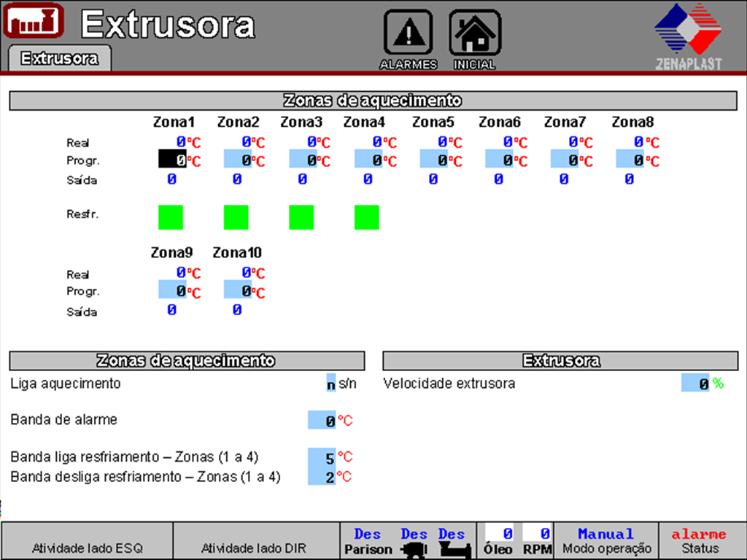Screen dimensions: 747x560
Task: Click the red extruder machine icon
Action: [34, 21]
